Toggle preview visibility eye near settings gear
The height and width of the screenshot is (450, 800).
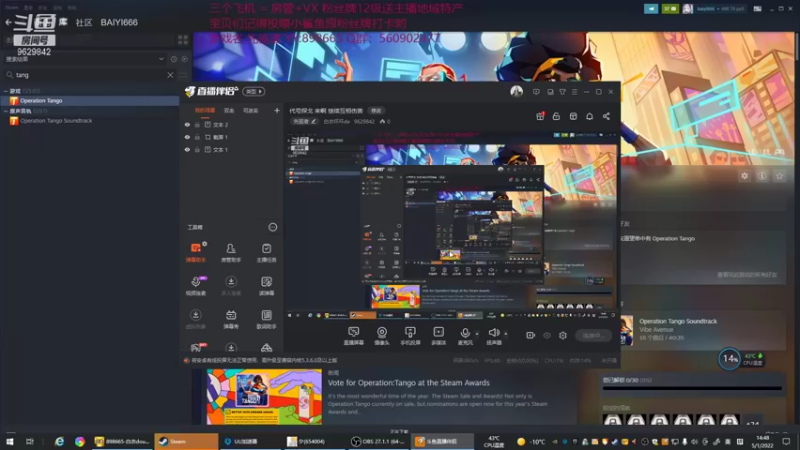pos(547,335)
